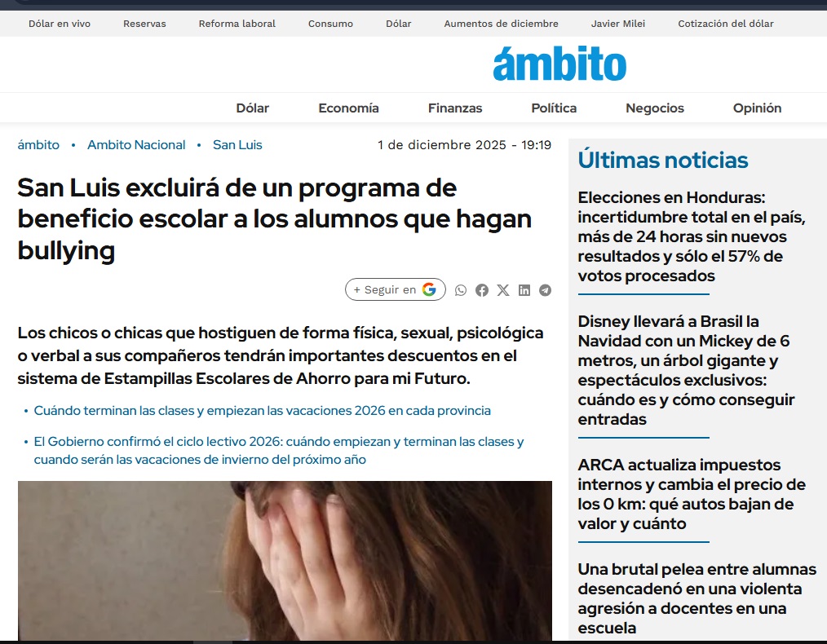
Task: Click the Opinión menu item
Action: (x=757, y=108)
